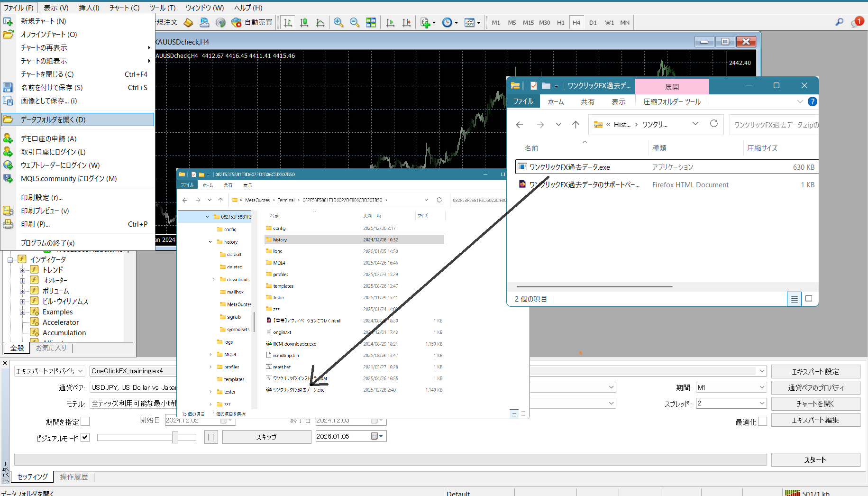The height and width of the screenshot is (496, 868).
Task: Click the Zoom Out chart icon
Action: (x=354, y=22)
